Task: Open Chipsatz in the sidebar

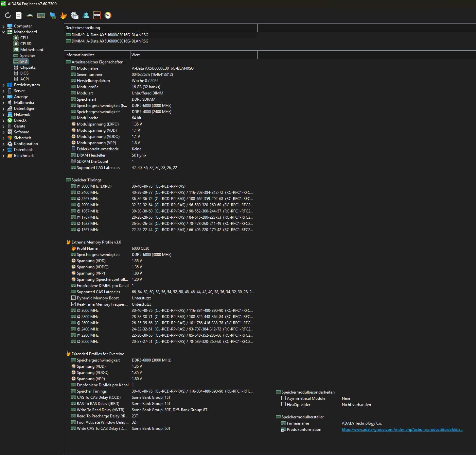Action: point(27,67)
